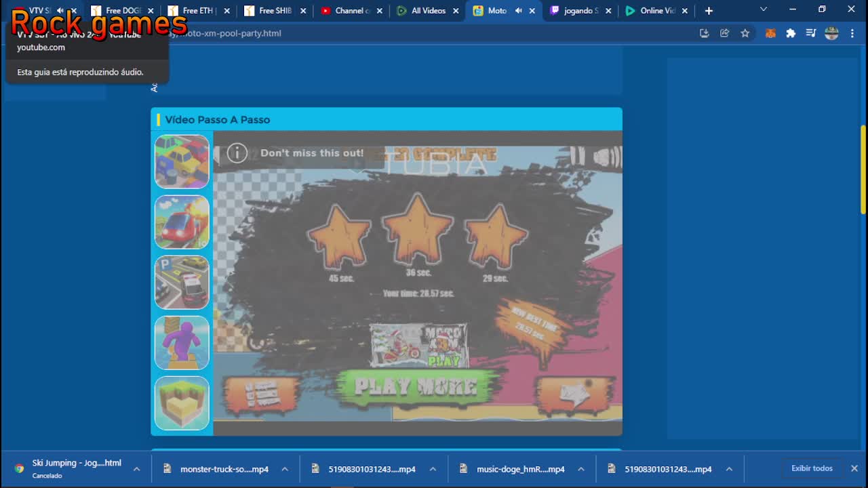Open the purple stickman runner game thumbnail
Viewport: 868px width, 488px height.
click(182, 342)
